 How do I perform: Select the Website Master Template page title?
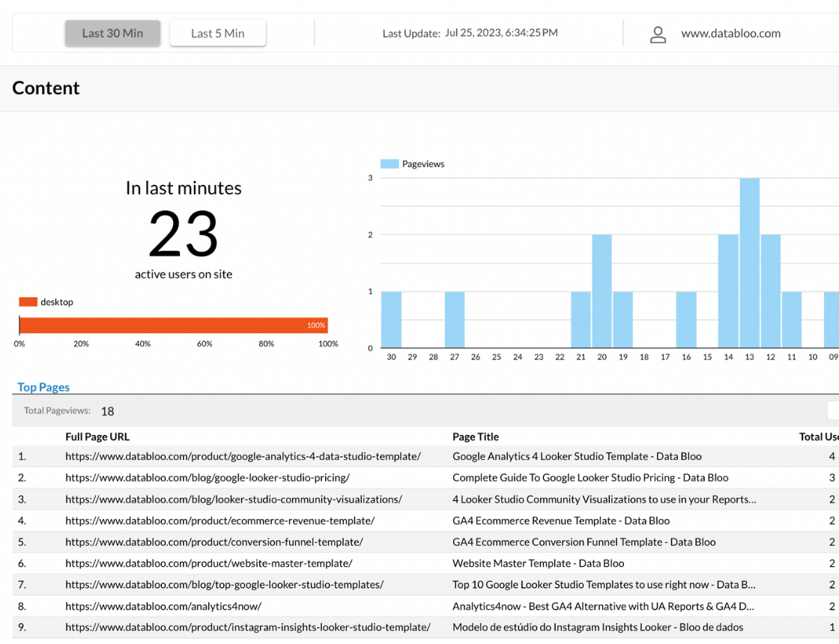[538, 563]
